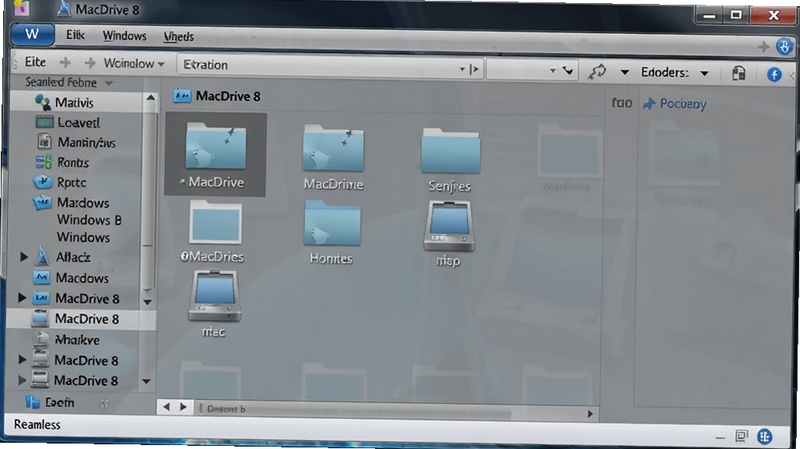
Task: Expand the Allacs tree node
Action: (23, 256)
